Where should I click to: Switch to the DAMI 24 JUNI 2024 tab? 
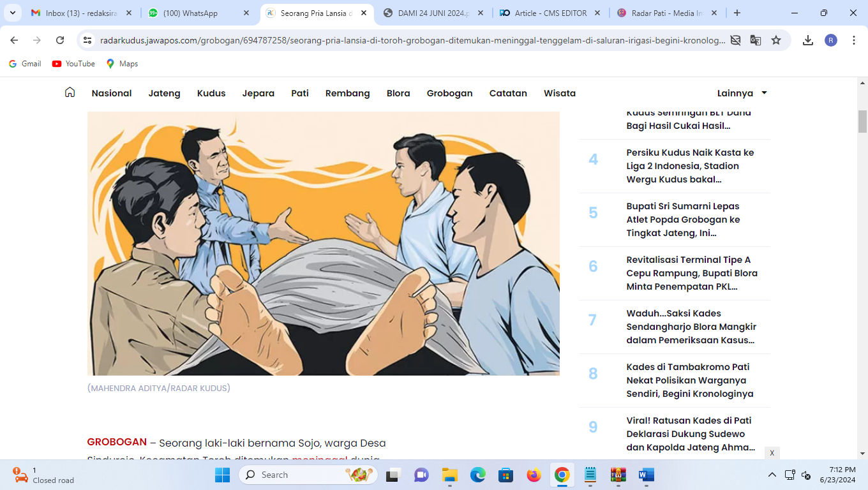(x=434, y=13)
